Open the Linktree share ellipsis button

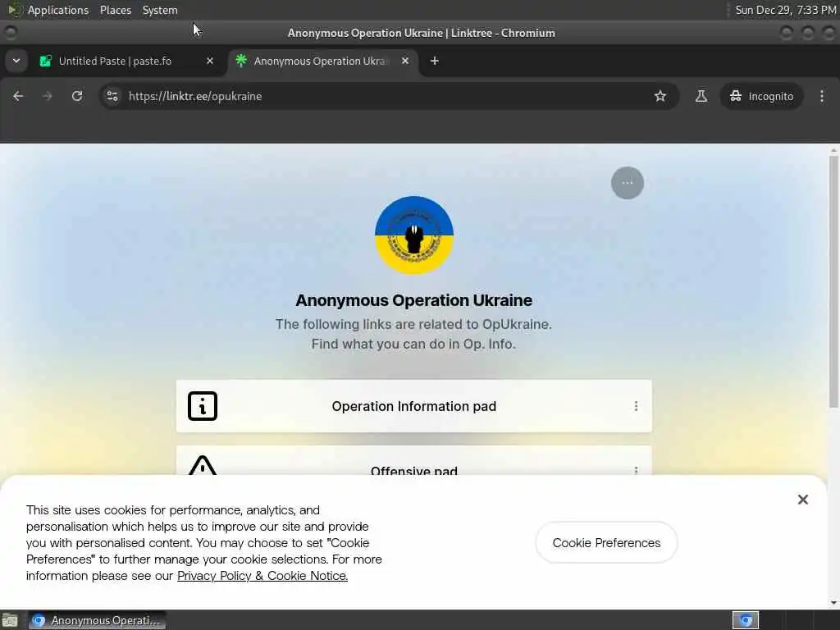(x=628, y=183)
